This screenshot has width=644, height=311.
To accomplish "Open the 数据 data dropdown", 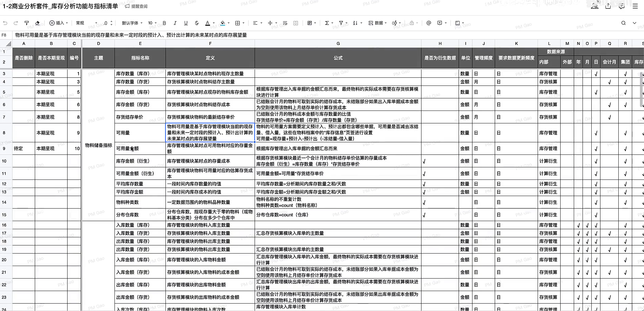I will pyautogui.click(x=378, y=23).
